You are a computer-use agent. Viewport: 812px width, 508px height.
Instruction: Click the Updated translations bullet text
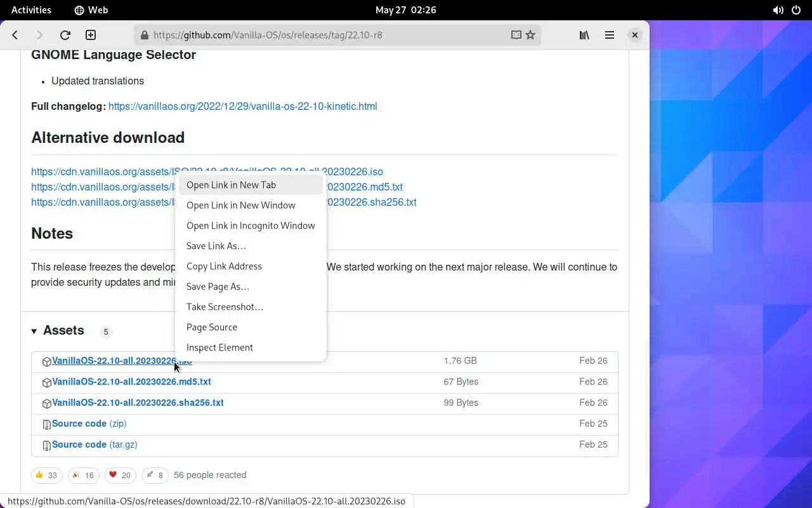pyautogui.click(x=98, y=81)
